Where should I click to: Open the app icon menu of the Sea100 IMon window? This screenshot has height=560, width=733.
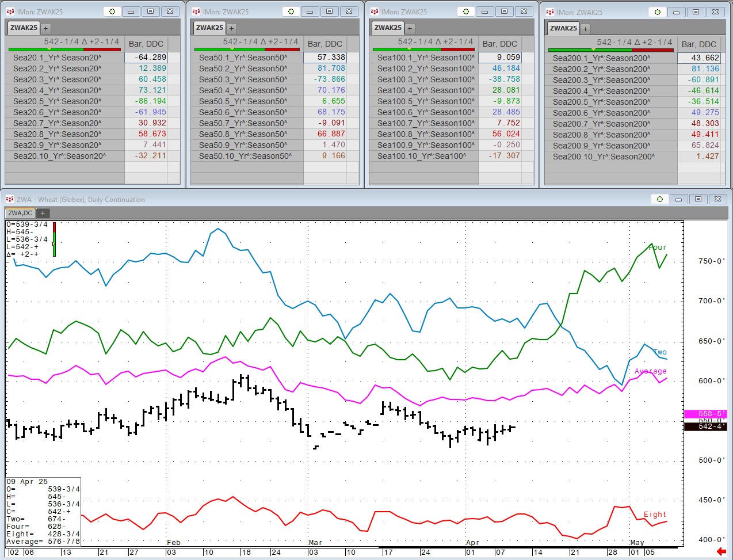374,12
